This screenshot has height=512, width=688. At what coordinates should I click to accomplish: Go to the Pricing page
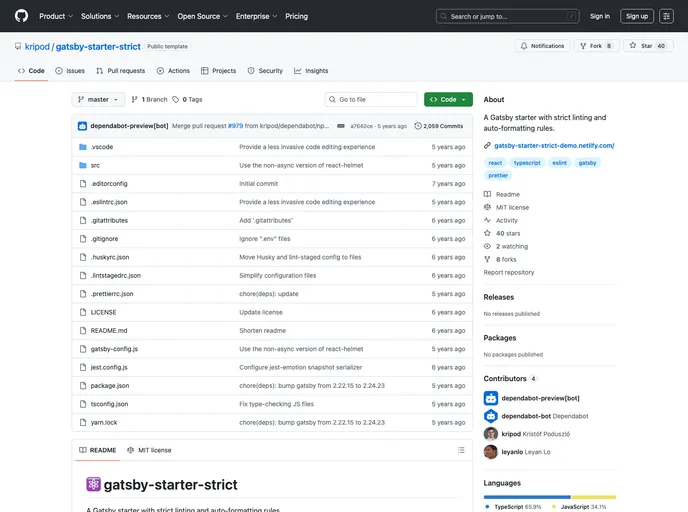coord(297,16)
